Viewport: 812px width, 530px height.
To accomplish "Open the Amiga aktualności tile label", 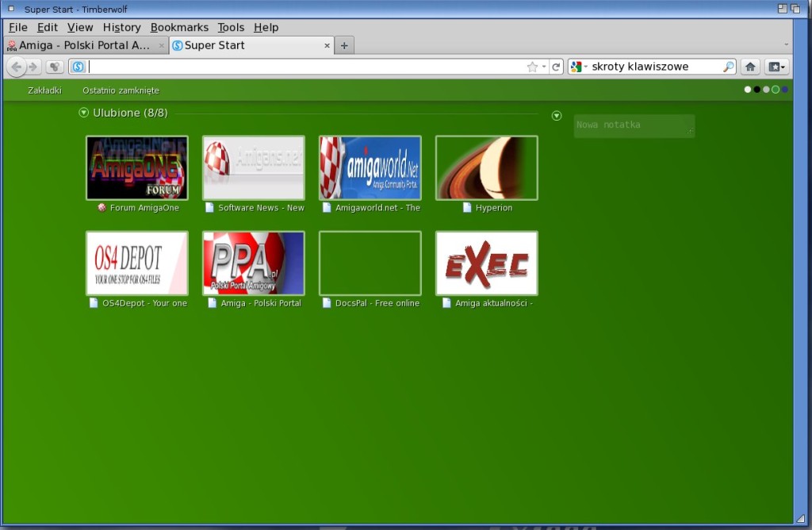I will click(493, 303).
